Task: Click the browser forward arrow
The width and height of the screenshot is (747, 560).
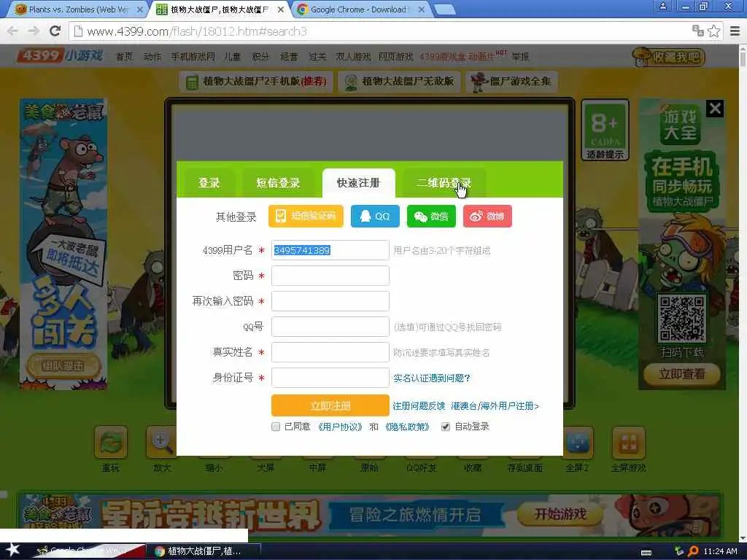Action: pos(34,31)
